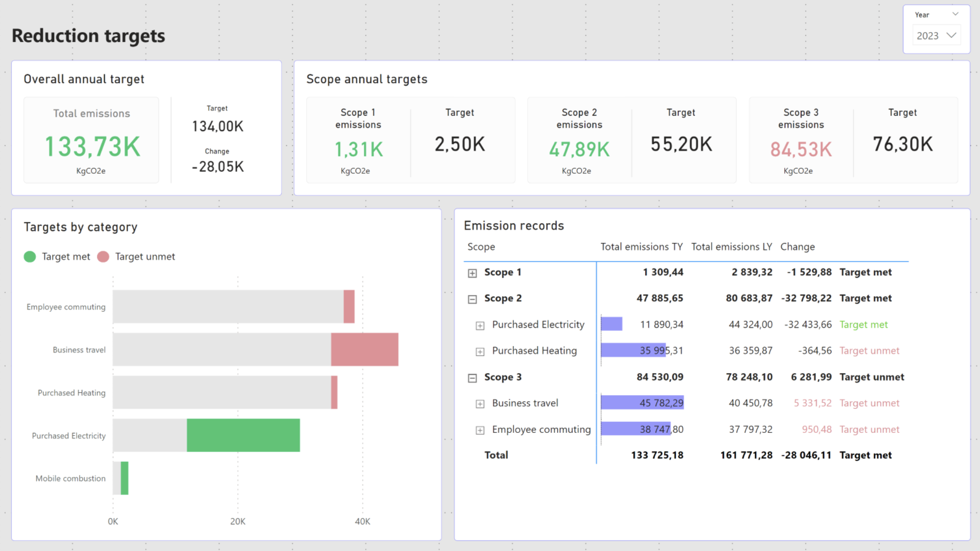
Task: Click the Mobile combustion chart axis label
Action: [x=70, y=478]
